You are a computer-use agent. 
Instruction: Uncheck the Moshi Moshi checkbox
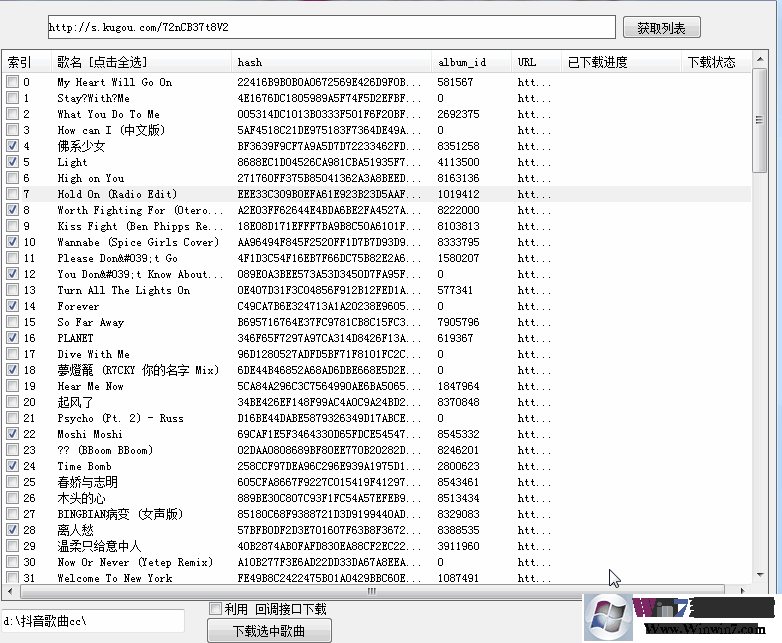[12, 433]
